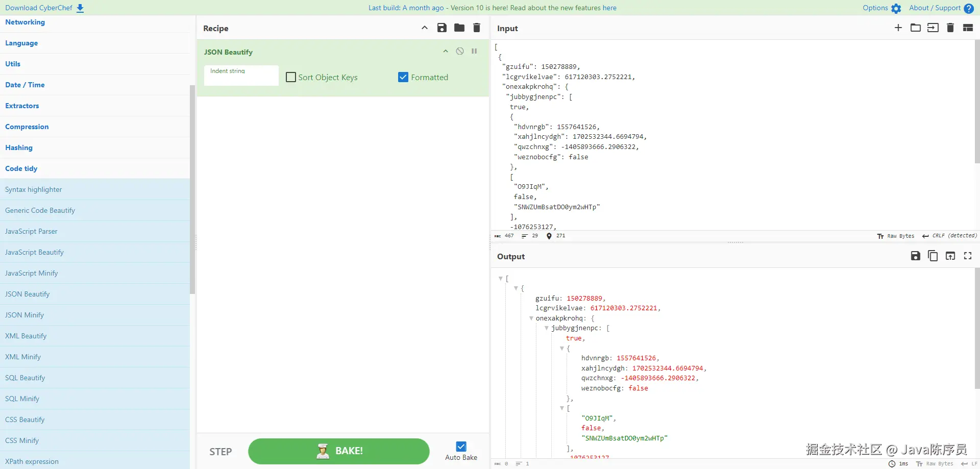Open folder as input

pos(916,28)
